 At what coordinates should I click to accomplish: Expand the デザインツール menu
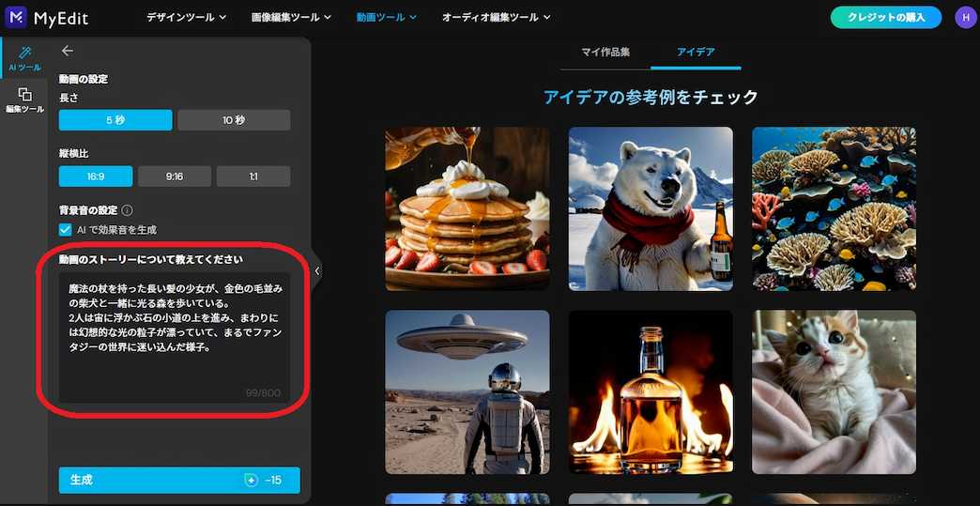(x=186, y=18)
